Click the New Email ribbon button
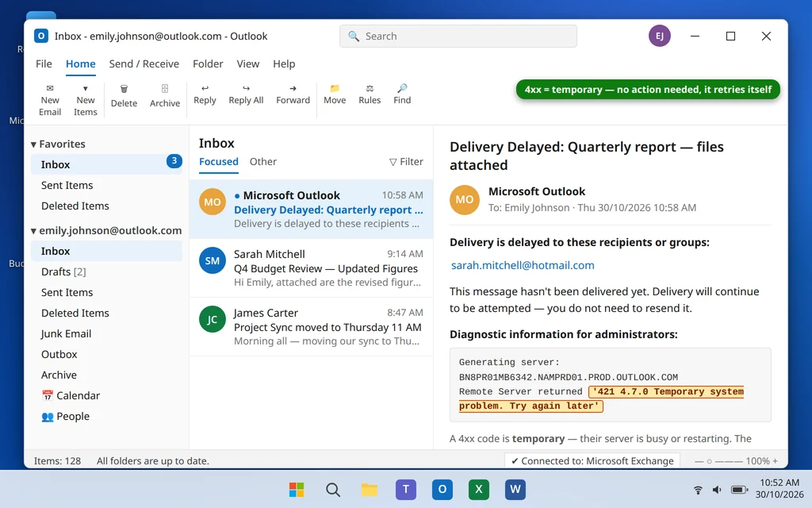The image size is (812, 508). pos(50,100)
